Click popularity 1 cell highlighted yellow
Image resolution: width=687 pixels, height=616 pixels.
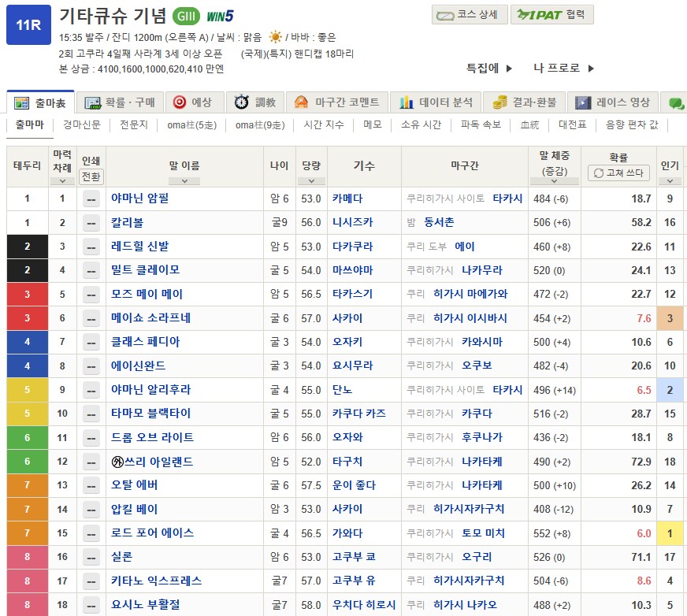tap(670, 533)
